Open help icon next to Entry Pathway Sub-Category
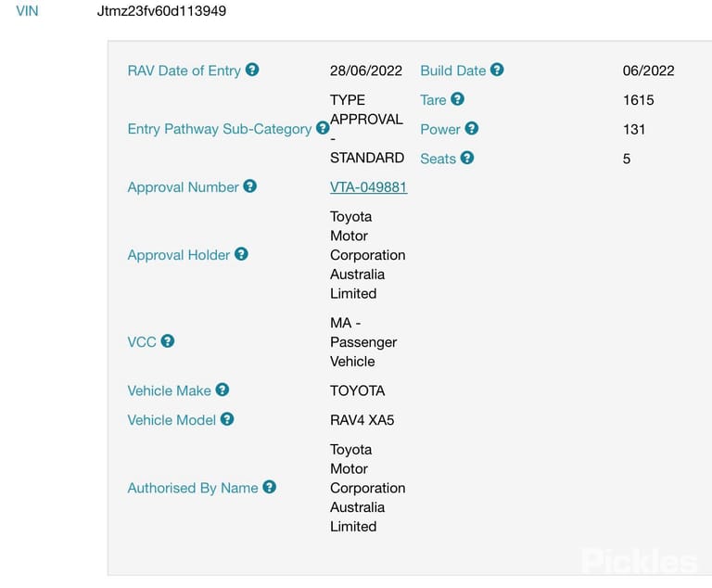712x588 pixels. point(323,128)
